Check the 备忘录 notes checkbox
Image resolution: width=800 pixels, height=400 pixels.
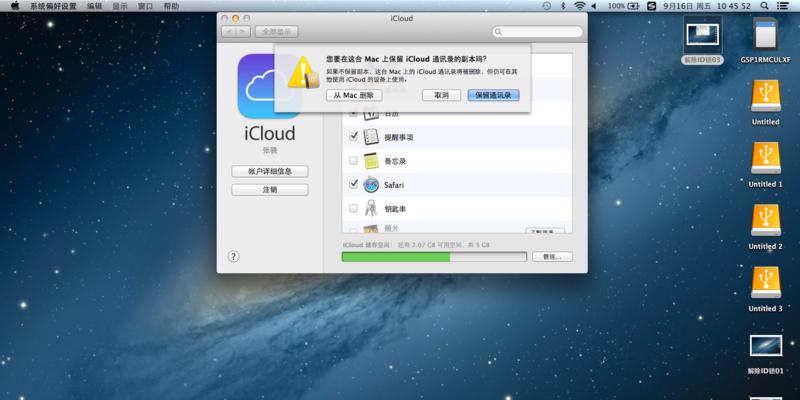tap(353, 161)
